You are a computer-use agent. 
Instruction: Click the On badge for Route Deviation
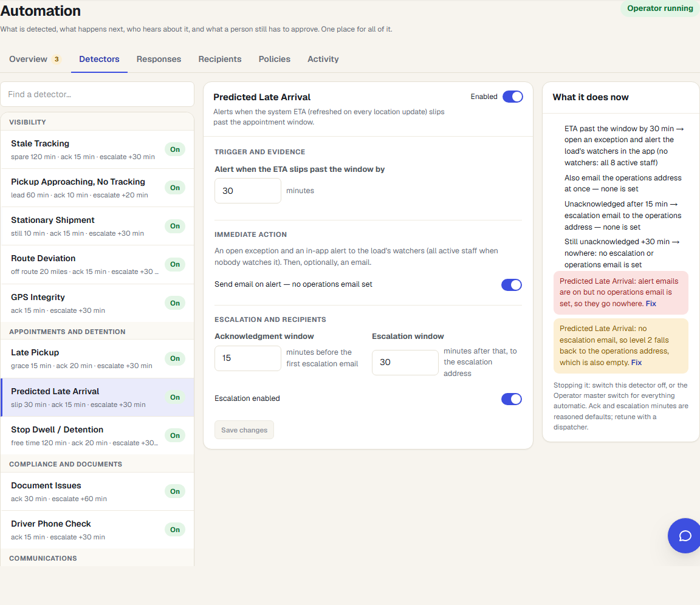coord(175,264)
